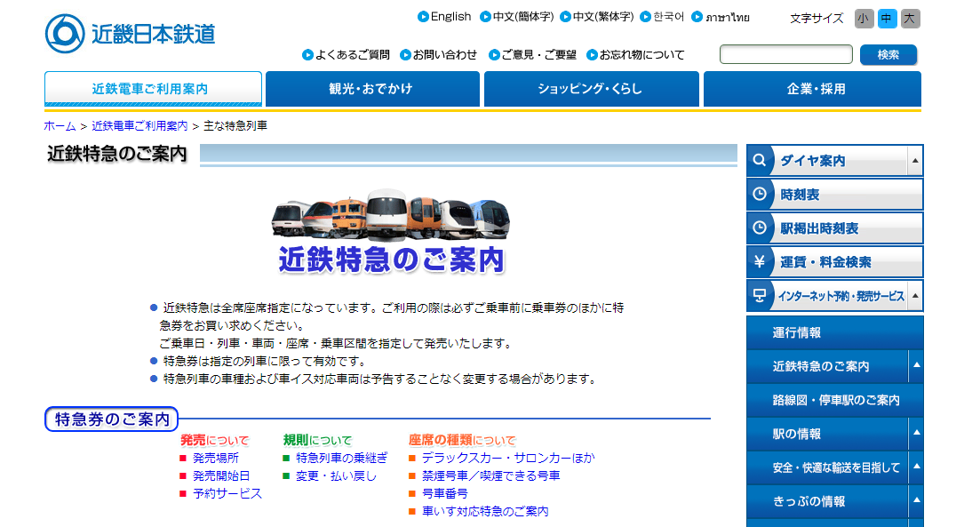Open the 企業・採用 tab

pyautogui.click(x=812, y=89)
